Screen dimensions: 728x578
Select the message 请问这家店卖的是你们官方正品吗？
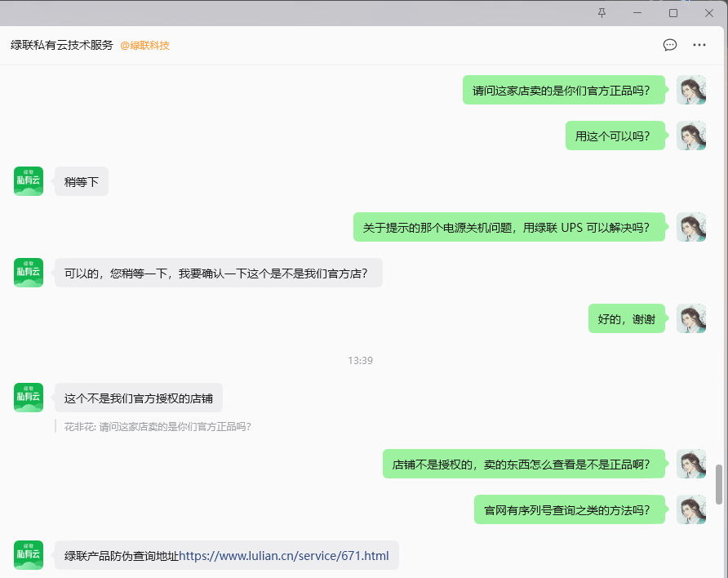564,90
